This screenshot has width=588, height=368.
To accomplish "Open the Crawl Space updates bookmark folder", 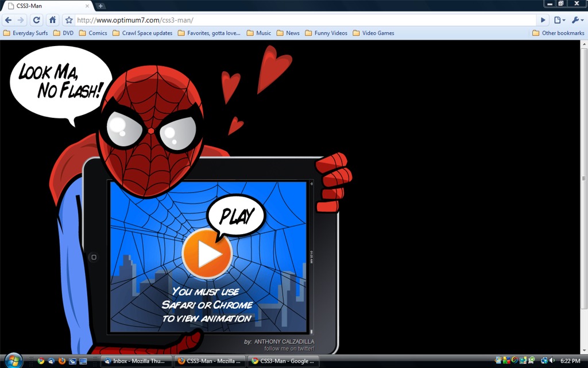I will pos(142,33).
